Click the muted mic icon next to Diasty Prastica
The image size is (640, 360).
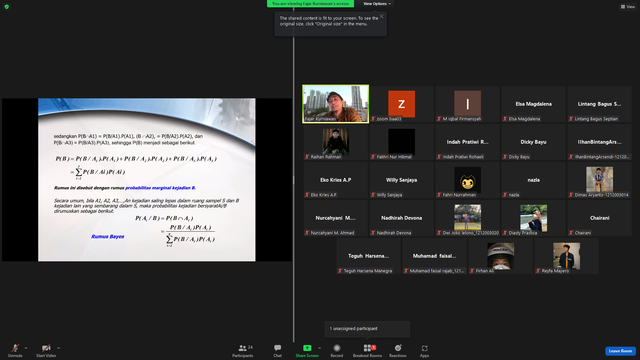[x=505, y=233]
